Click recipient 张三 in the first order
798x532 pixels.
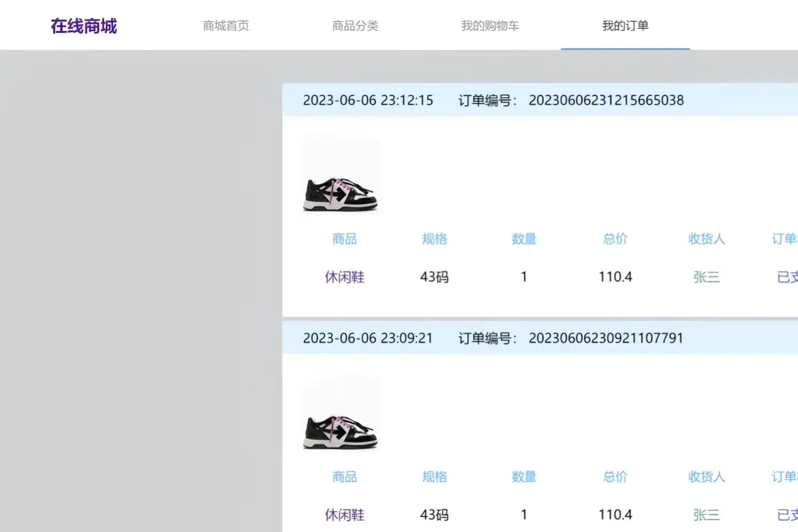pos(706,277)
